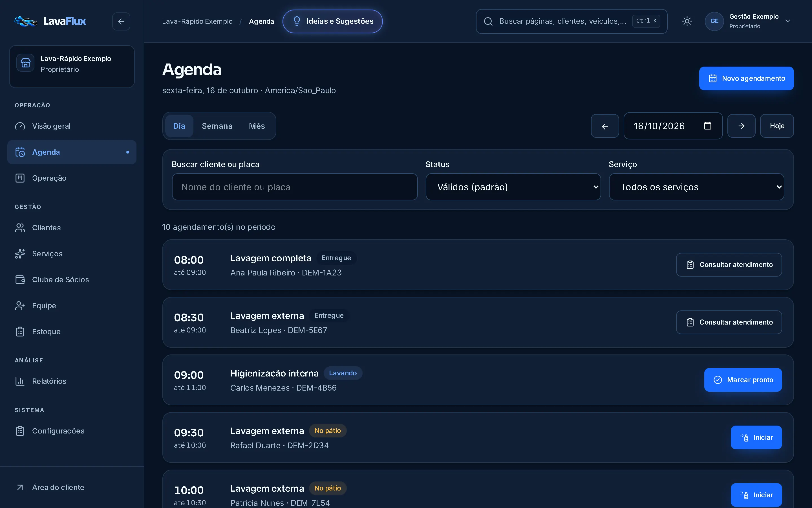Open Clientes in sidebar
The height and width of the screenshot is (508, 812).
(x=72, y=228)
